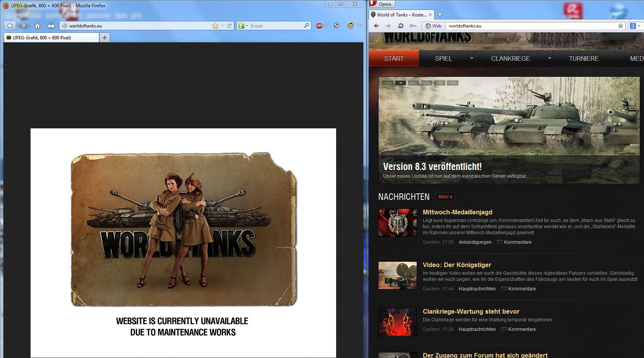
Task: Click the Web site badge in Opera
Action: 434,26
